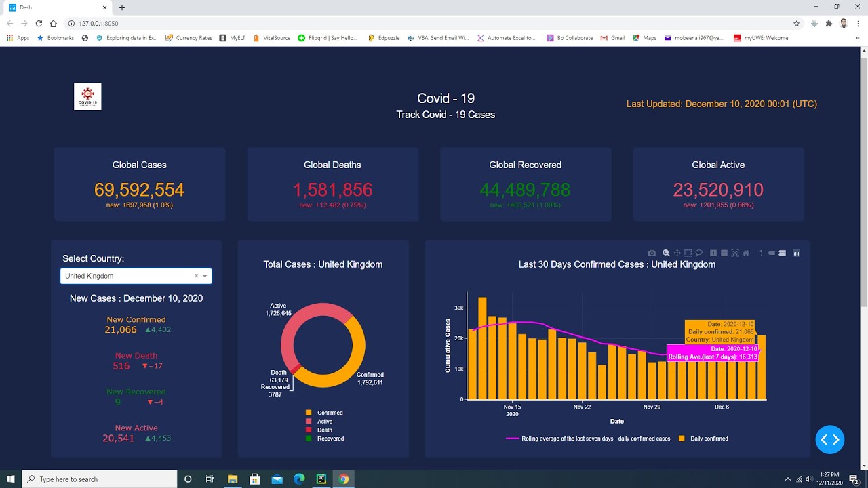Viewport: 868px width, 488px height.
Task: Select the Zoom tool on the chart toolbar
Action: (666, 252)
